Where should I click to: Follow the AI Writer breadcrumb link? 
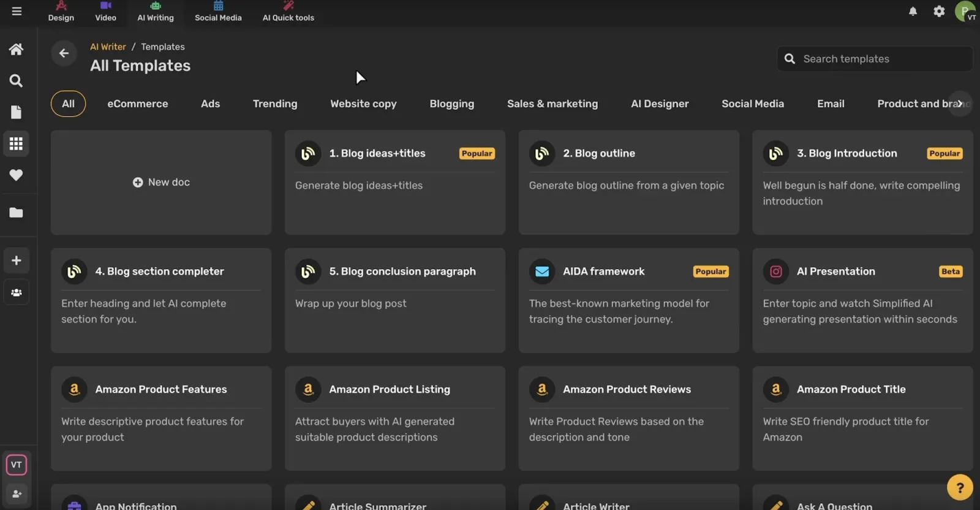[x=108, y=47]
